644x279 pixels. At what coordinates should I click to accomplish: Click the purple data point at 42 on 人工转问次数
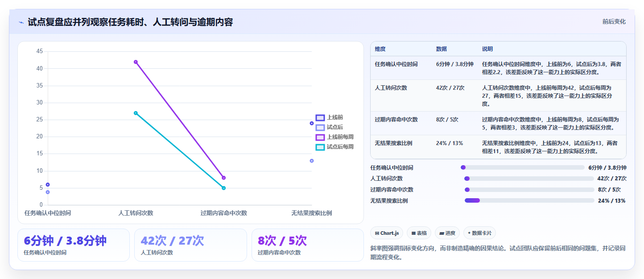point(136,62)
